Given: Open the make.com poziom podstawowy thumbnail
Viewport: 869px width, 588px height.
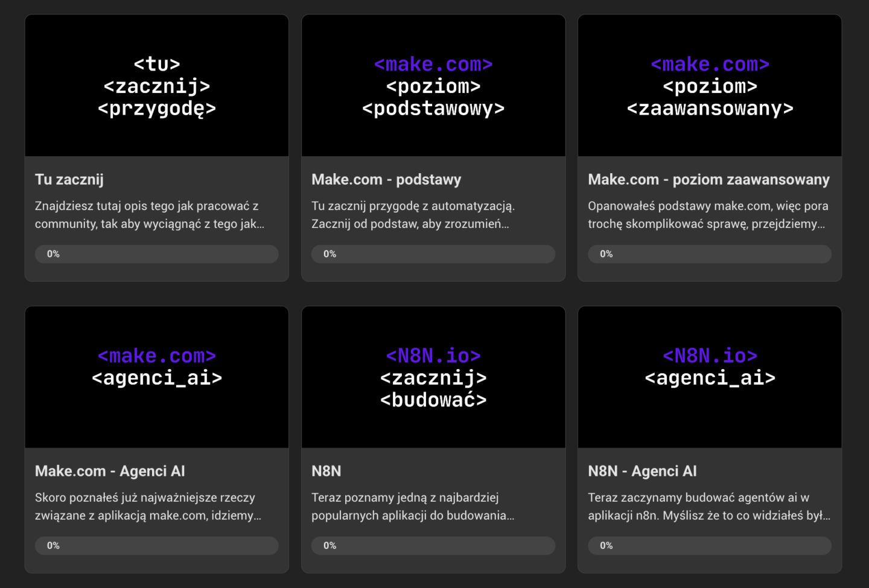Looking at the screenshot, I should coord(433,86).
